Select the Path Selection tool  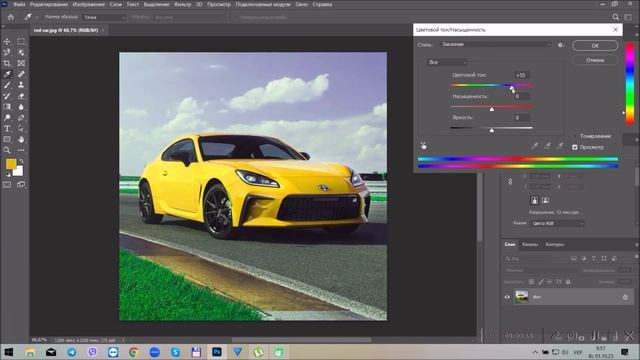pyautogui.click(x=21, y=129)
